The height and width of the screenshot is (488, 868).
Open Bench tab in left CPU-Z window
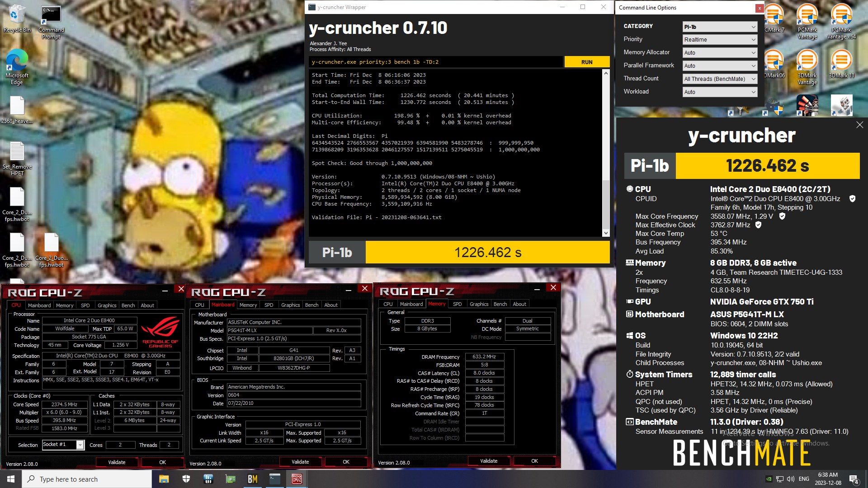(128, 305)
